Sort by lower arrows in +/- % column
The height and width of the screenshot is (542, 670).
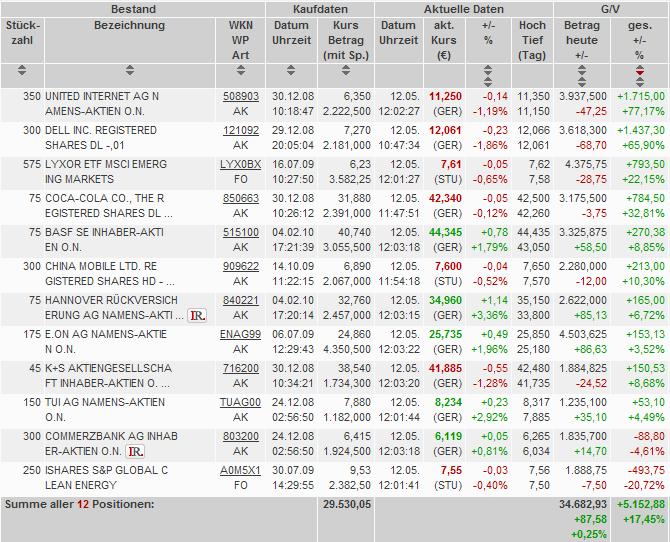pos(488,82)
